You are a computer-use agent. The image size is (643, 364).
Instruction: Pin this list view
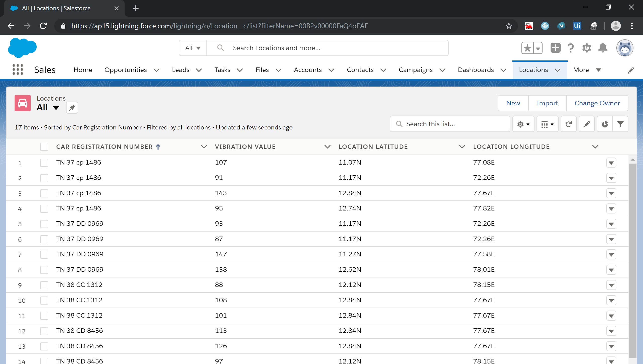[72, 108]
